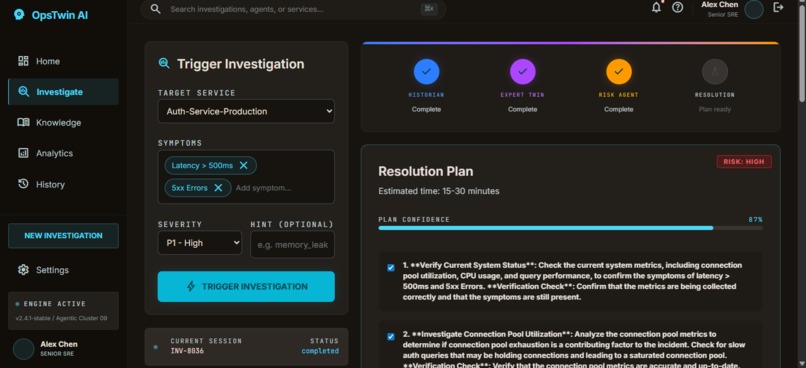Go to the Analytics page

pyautogui.click(x=63, y=153)
